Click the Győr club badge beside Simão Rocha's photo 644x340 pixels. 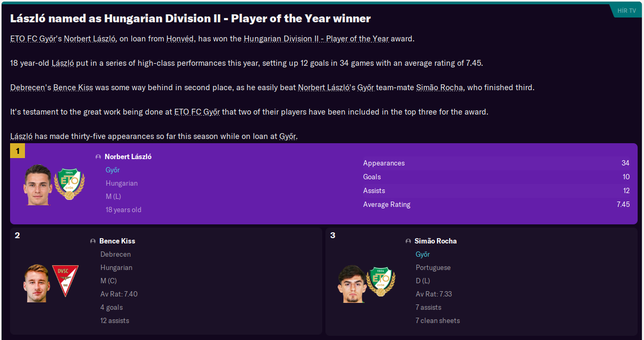(380, 281)
